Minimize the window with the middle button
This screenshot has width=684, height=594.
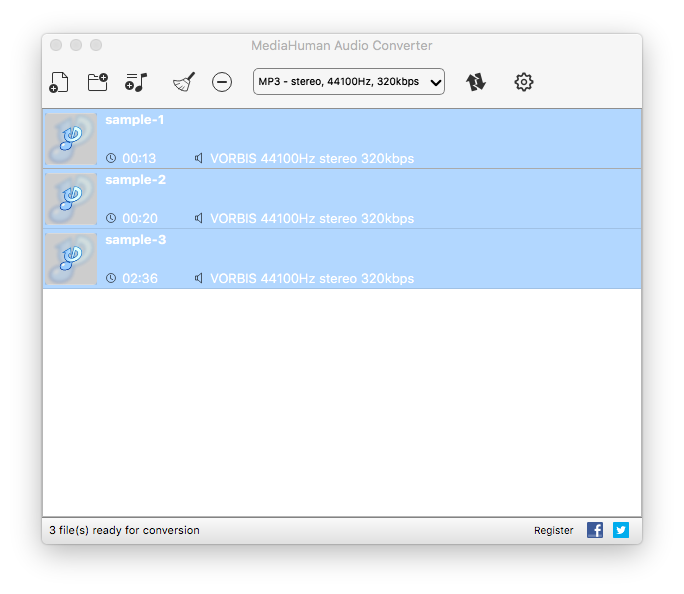tap(76, 45)
